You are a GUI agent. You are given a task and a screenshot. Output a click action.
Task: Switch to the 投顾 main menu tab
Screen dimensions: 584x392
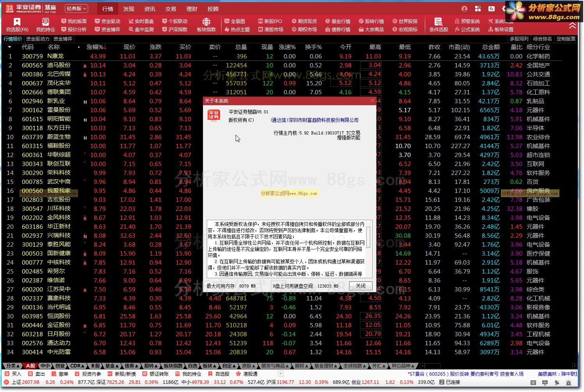[x=213, y=9]
